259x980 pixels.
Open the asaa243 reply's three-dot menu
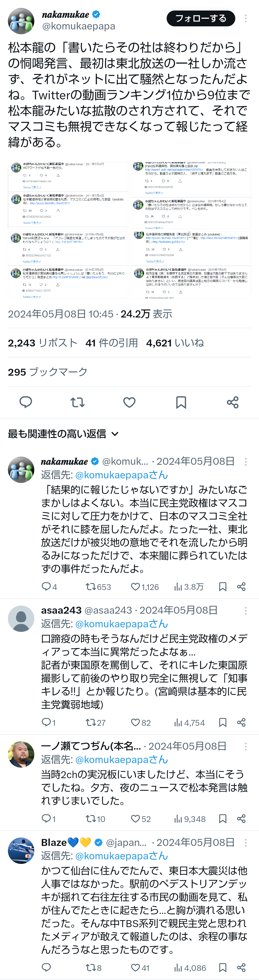pyautogui.click(x=246, y=611)
